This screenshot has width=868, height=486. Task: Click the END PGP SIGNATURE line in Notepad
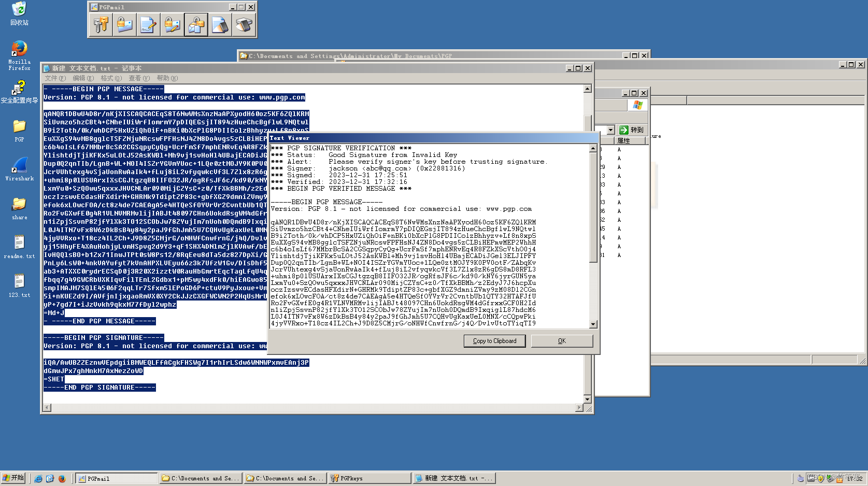coord(99,388)
